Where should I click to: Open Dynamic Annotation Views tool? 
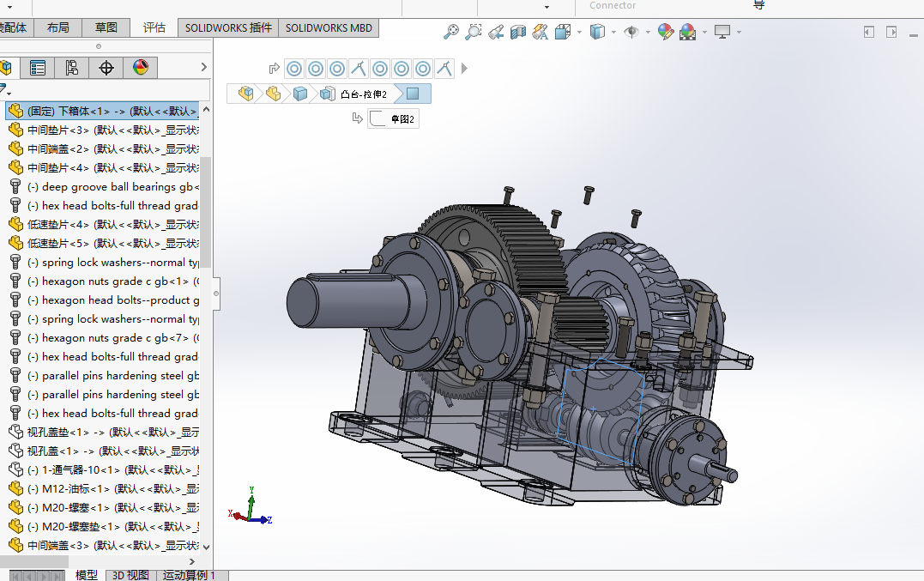pos(540,32)
